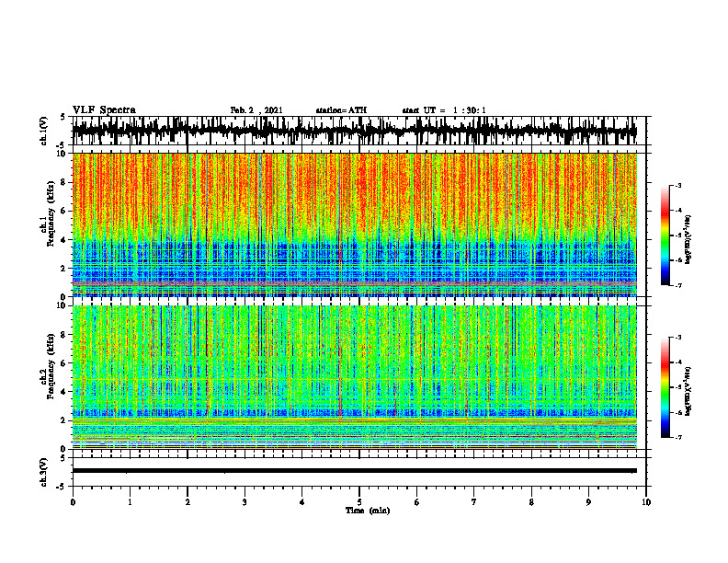This screenshot has height=563, width=728.
Task: Click the "5" volt tick on ch.1(V) axis
Action: (63, 118)
